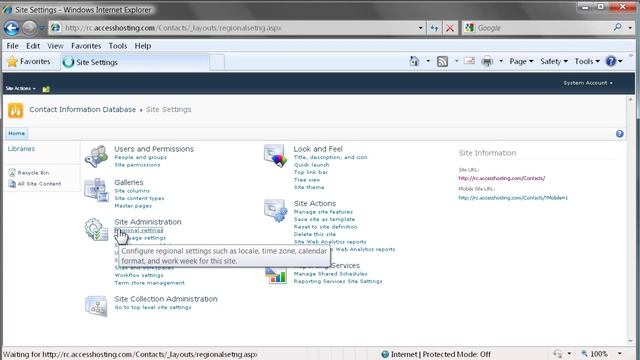This screenshot has width=640, height=360.
Task: Click the Site Actions section gear icon
Action: coord(276,210)
